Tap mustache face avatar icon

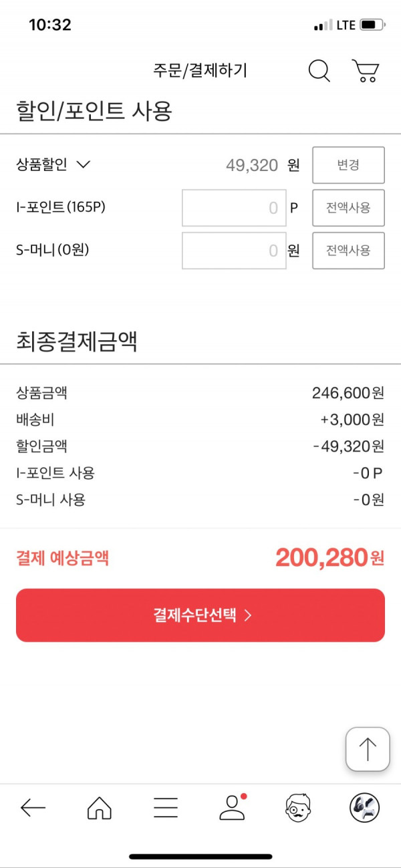coord(298,808)
